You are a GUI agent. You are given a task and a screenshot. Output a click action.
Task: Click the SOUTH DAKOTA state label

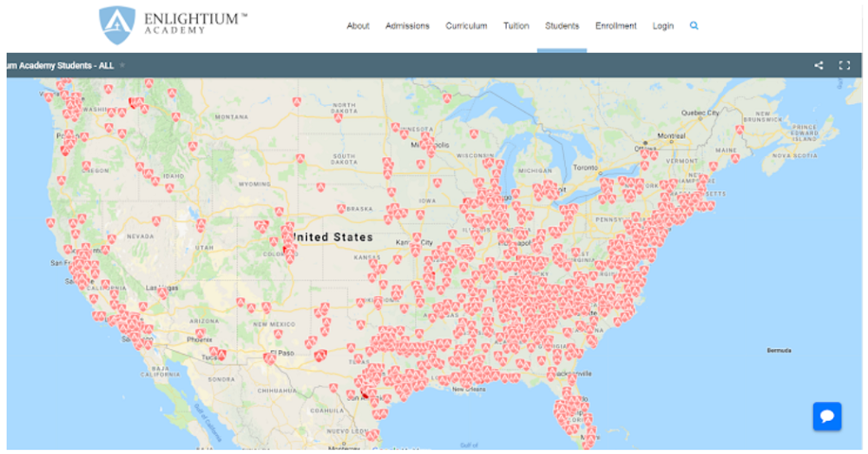[344, 159]
